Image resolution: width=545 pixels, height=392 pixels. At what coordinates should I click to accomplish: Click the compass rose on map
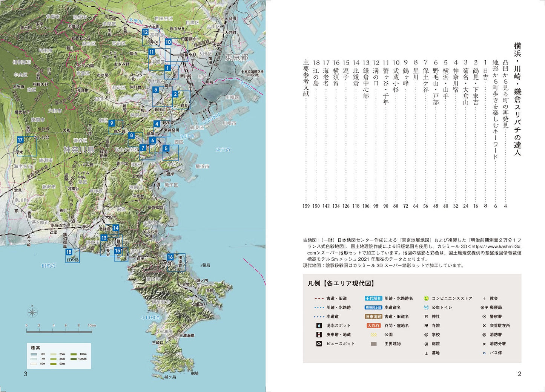tap(32, 312)
